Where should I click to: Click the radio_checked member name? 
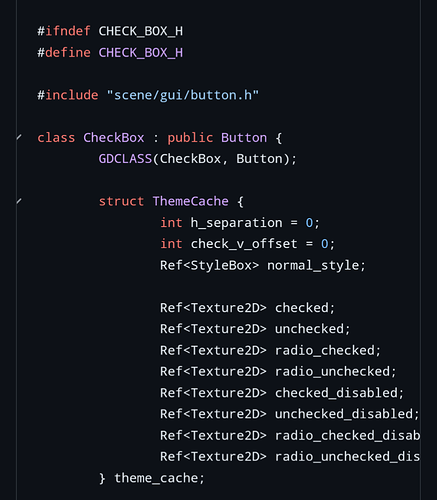click(325, 350)
